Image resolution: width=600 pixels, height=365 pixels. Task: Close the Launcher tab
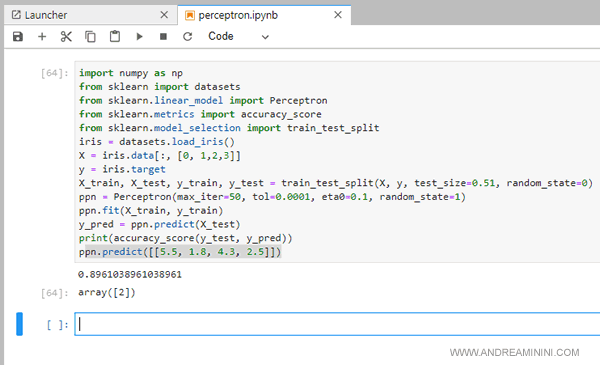(x=164, y=15)
